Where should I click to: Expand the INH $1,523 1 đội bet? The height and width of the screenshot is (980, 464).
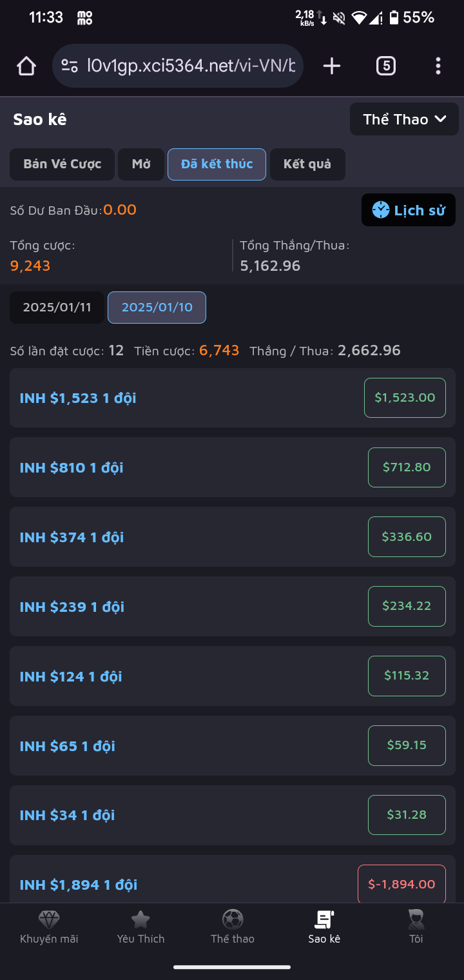[78, 398]
